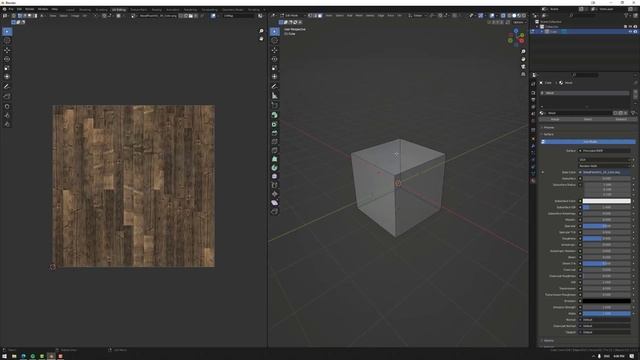Click the Use Nodes button
The width and height of the screenshot is (640, 360).
click(588, 142)
